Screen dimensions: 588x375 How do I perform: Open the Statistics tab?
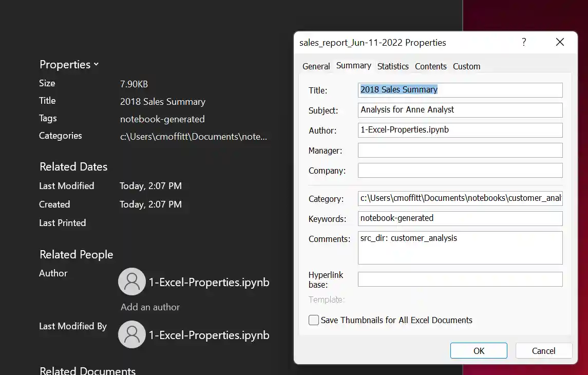click(393, 66)
